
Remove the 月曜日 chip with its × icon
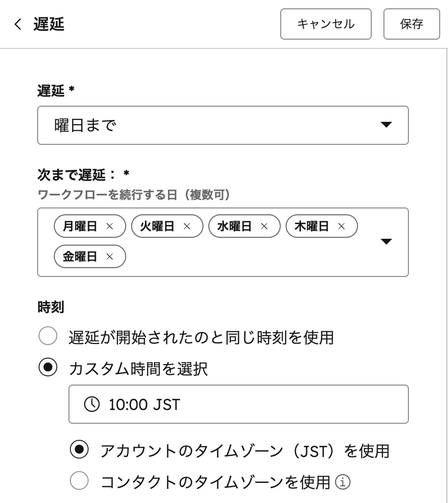click(110, 226)
